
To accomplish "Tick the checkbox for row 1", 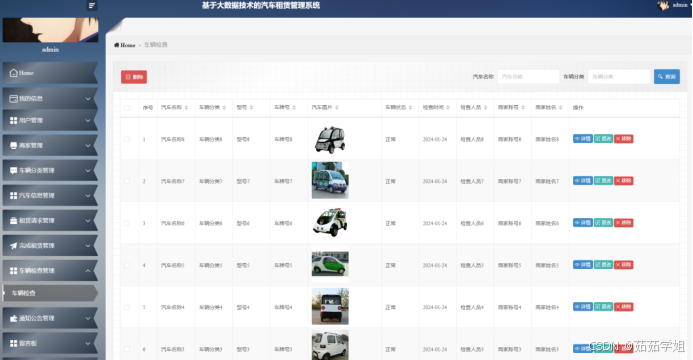I will 127,139.
